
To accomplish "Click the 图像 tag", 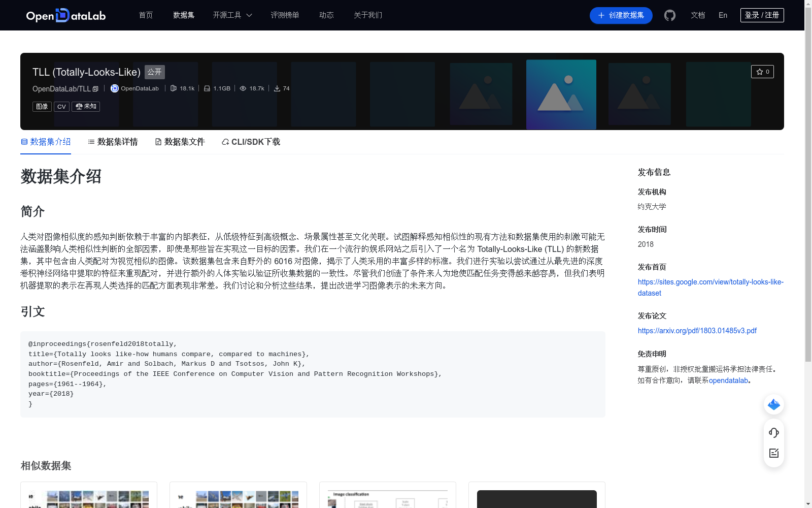I will [42, 107].
